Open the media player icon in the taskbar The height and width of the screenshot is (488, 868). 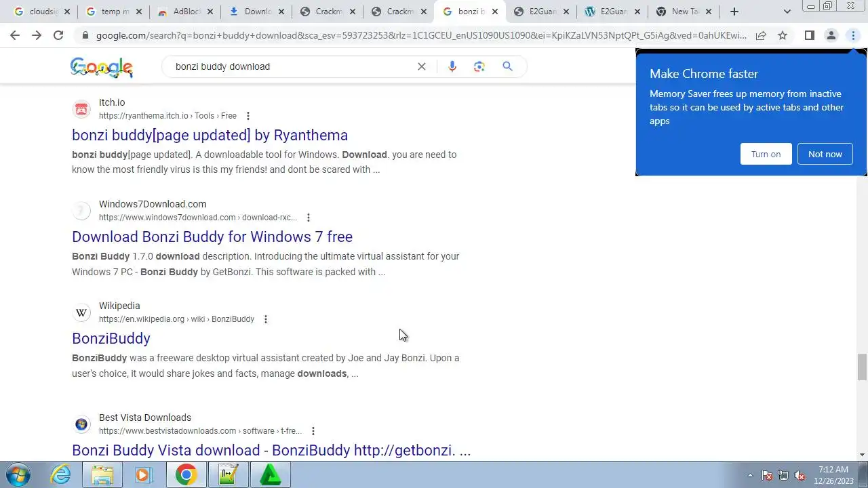pyautogui.click(x=143, y=475)
